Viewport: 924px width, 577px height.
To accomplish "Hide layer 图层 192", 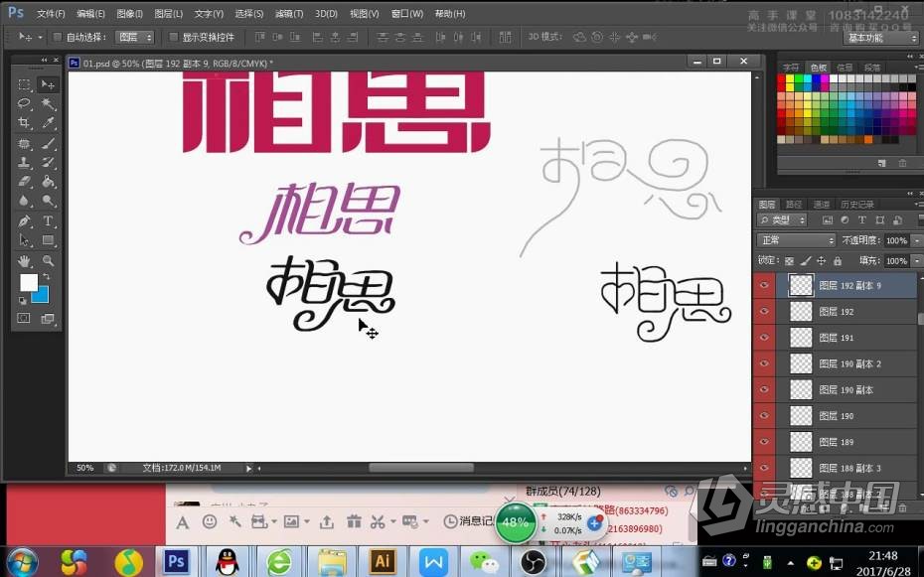I will pyautogui.click(x=764, y=311).
